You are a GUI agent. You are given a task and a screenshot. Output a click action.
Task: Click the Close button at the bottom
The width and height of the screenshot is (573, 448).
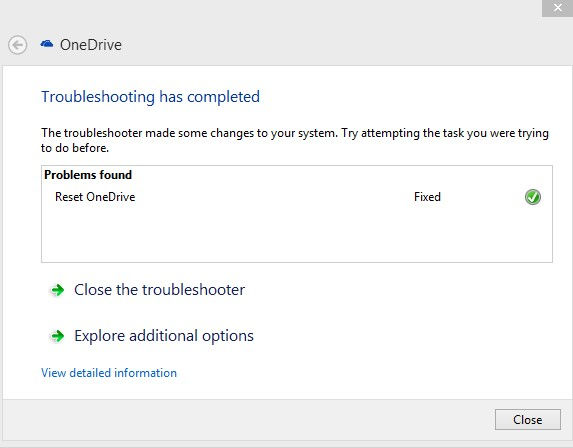coord(528,419)
